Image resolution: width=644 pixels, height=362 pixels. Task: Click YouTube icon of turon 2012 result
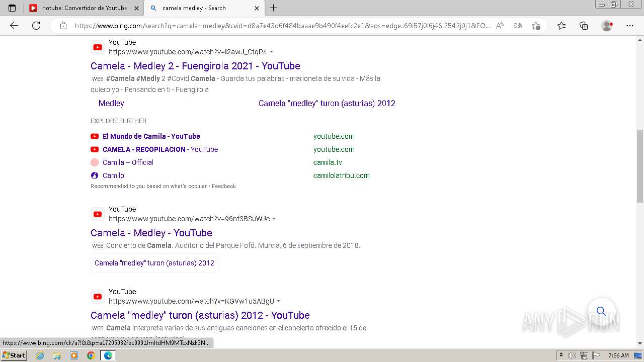coord(98,297)
